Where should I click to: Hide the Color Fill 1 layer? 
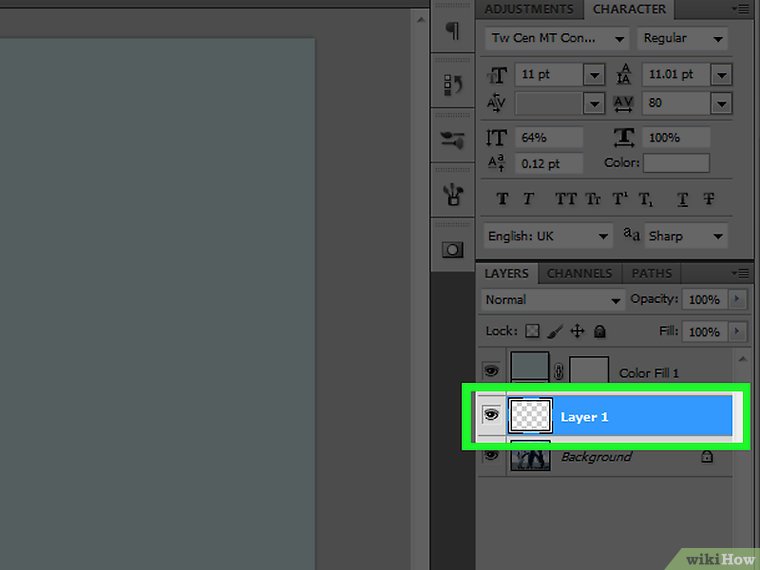pyautogui.click(x=491, y=372)
